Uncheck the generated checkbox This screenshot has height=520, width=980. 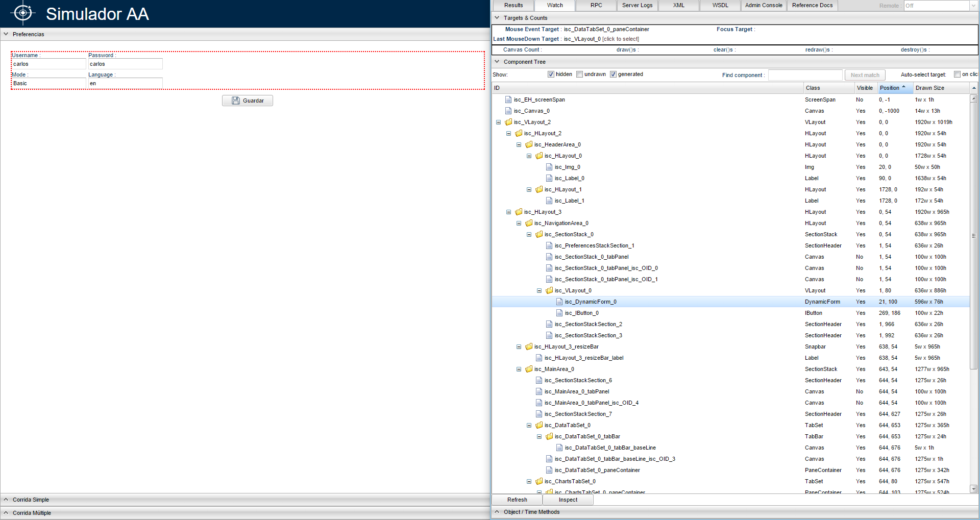pyautogui.click(x=613, y=75)
